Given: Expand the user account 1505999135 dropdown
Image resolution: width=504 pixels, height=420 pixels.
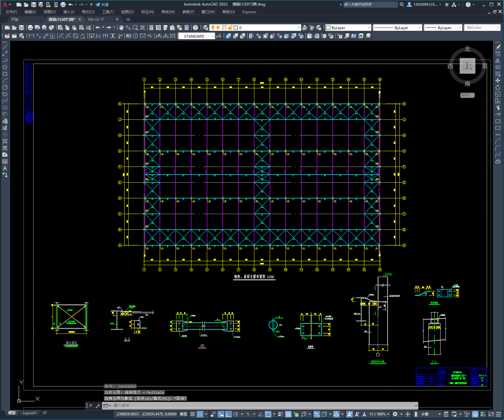Looking at the screenshot, I should 424,5.
